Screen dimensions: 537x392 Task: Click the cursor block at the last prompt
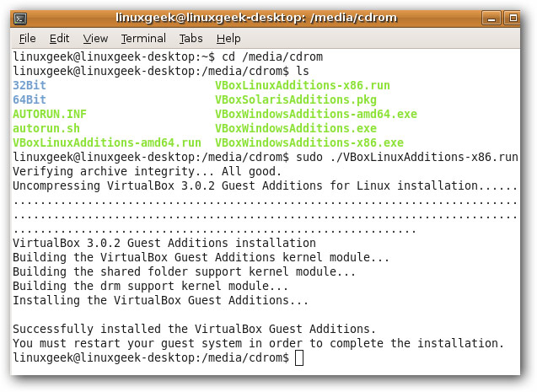[x=299, y=358]
